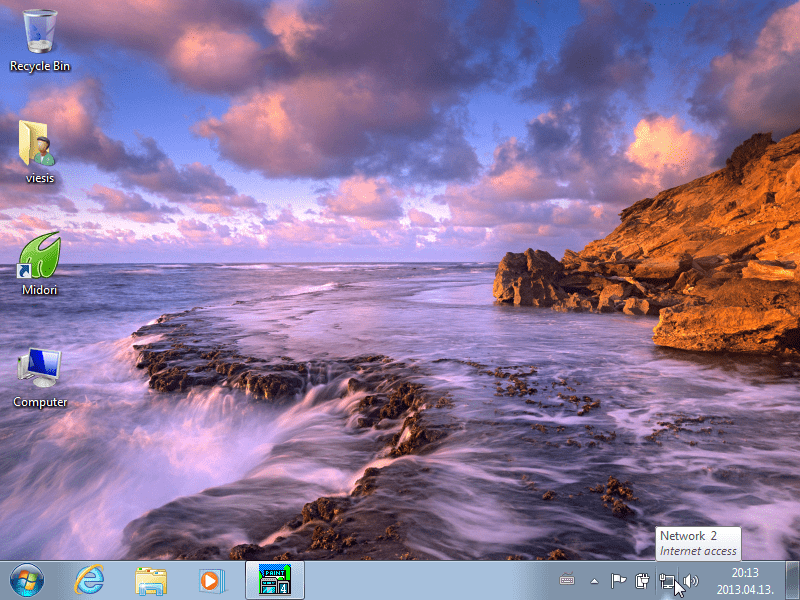The image size is (800, 600).
Task: Open the network connection tray icon
Action: 667,581
